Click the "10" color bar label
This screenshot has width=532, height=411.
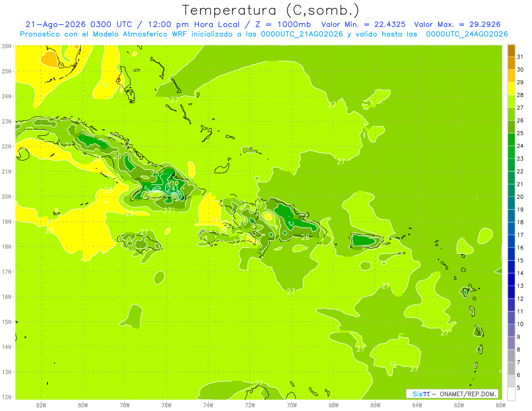520,324
